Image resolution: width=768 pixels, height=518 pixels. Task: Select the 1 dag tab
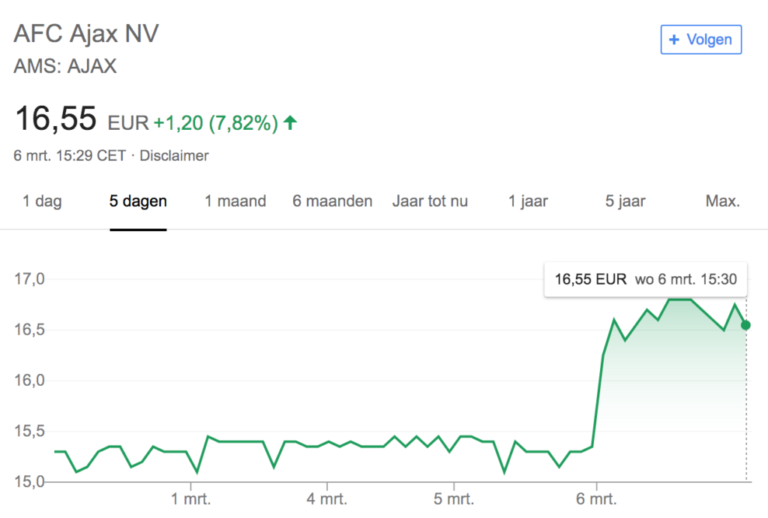point(42,201)
